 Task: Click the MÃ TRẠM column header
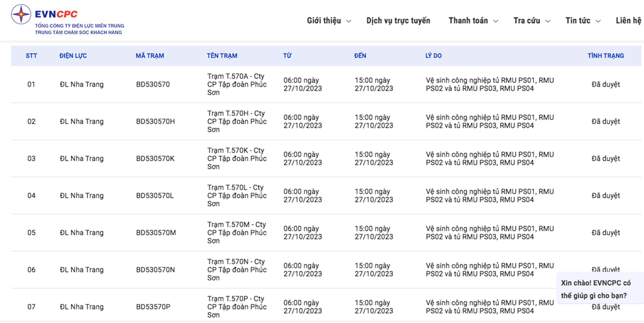click(x=150, y=56)
